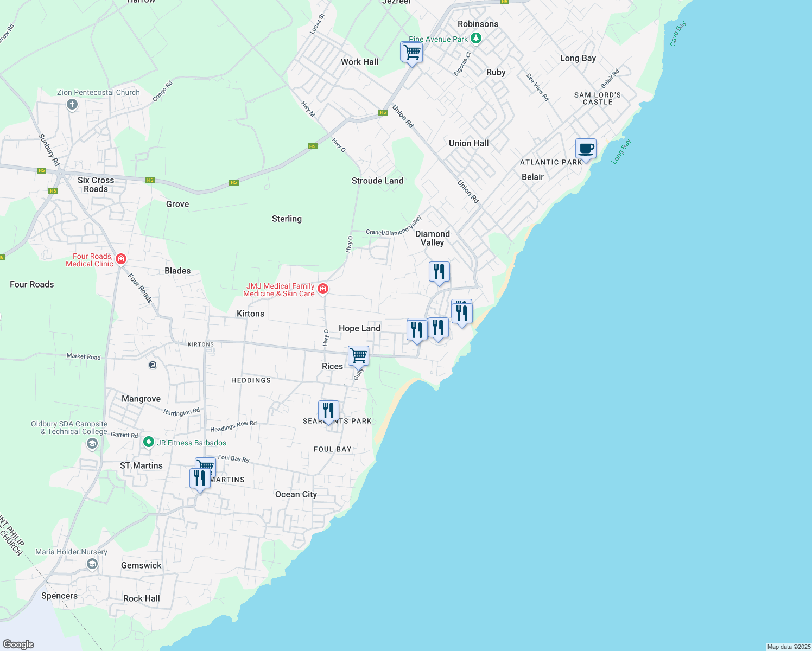The image size is (812, 651).
Task: Click the Gemswick place label
Action: pos(141,565)
